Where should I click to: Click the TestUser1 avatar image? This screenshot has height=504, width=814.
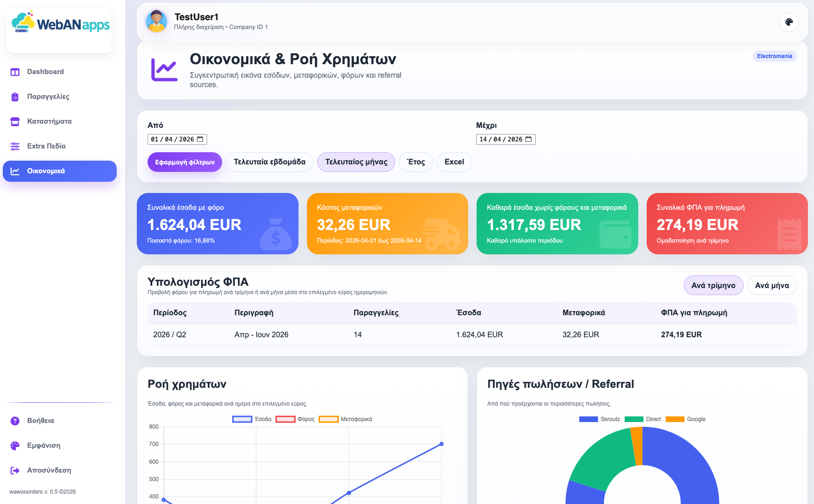157,22
